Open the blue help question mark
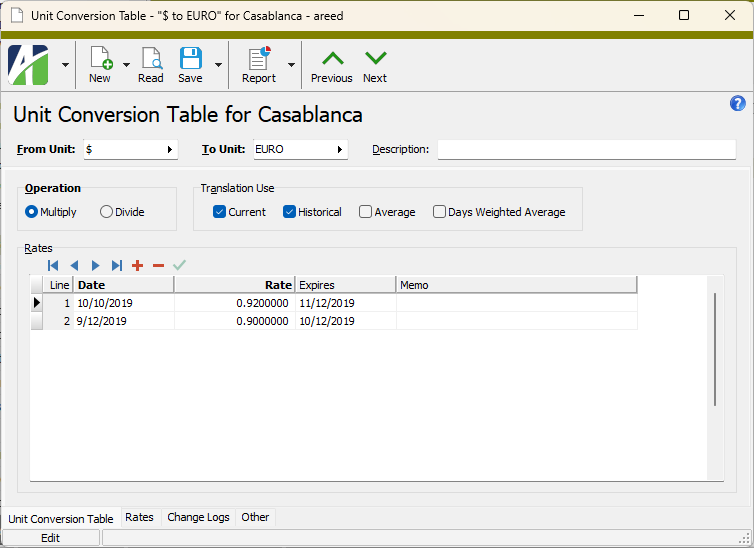Screen dimensions: 754x548 [x=738, y=103]
